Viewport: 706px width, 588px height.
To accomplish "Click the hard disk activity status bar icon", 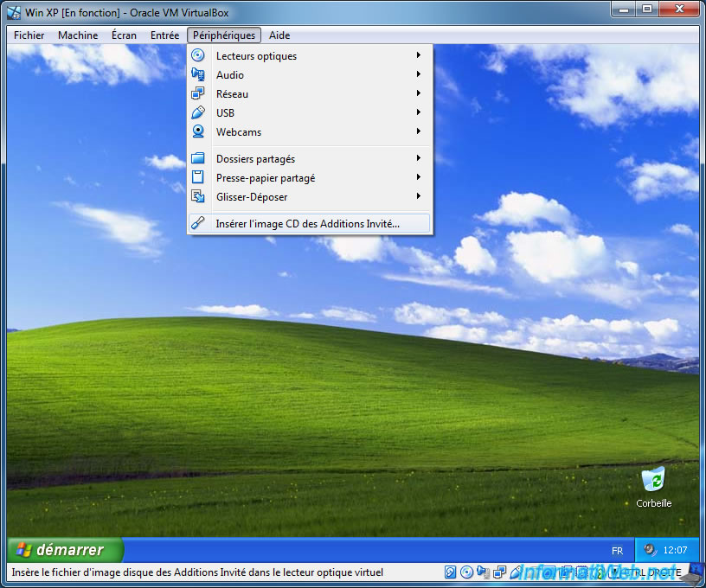I will pyautogui.click(x=450, y=572).
